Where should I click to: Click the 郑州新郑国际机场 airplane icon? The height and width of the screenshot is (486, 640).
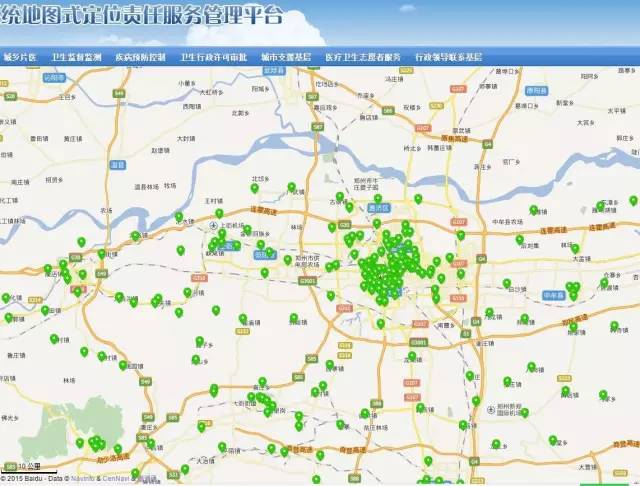[x=491, y=410]
